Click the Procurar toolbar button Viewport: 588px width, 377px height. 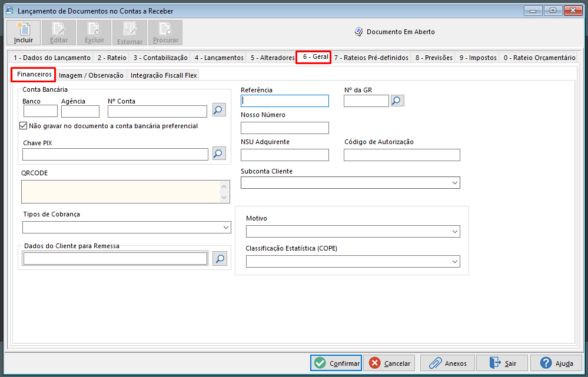coord(165,32)
